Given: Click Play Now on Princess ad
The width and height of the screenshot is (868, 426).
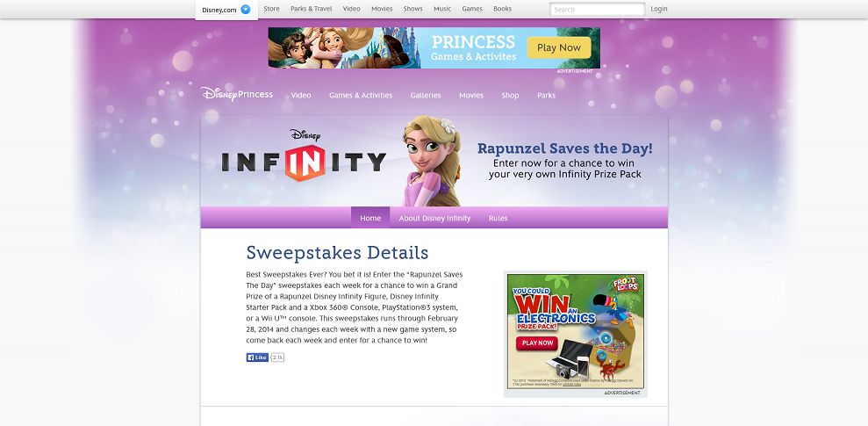Looking at the screenshot, I should pos(558,47).
